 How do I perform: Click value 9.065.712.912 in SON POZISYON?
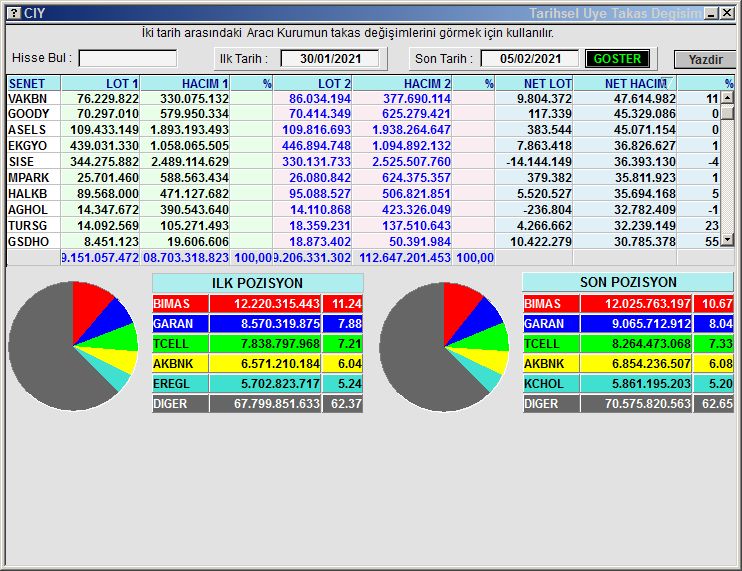651,324
